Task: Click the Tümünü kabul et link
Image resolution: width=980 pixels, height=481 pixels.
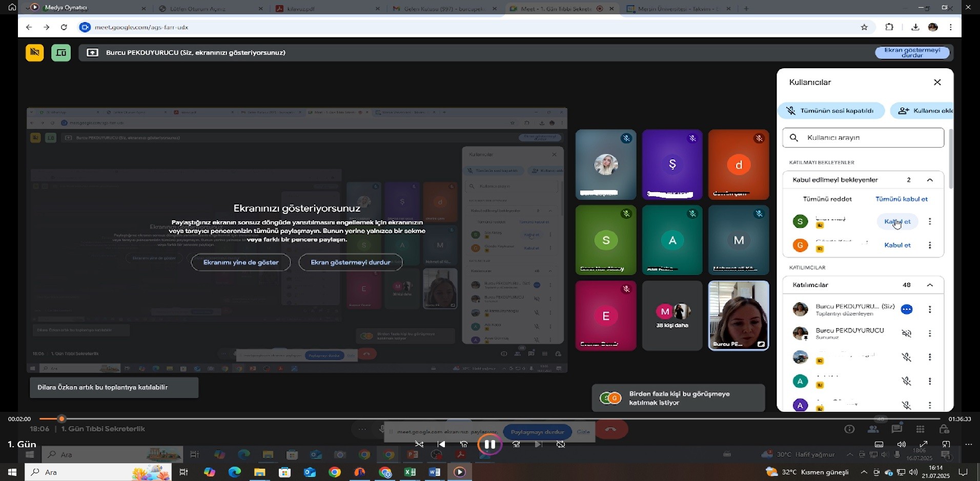Action: (x=901, y=199)
